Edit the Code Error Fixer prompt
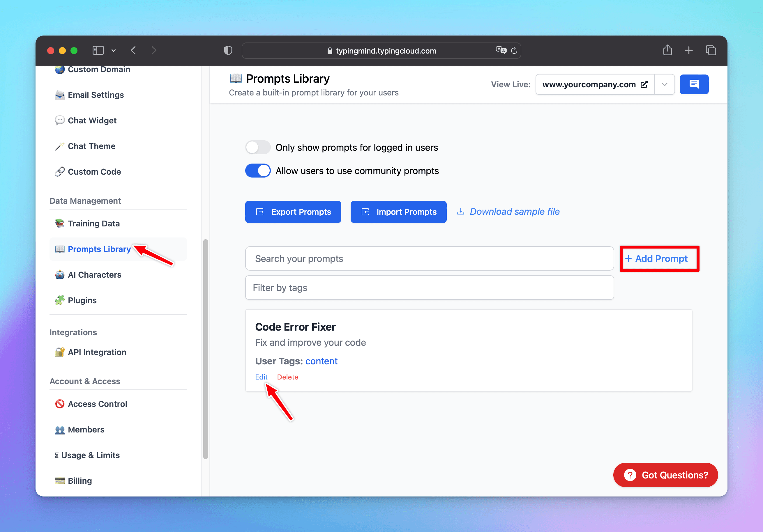The width and height of the screenshot is (763, 532). (261, 377)
